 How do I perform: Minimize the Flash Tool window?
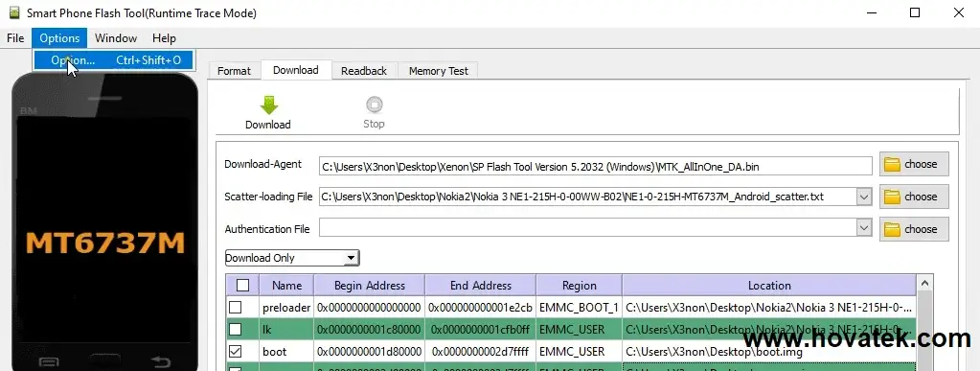click(871, 12)
